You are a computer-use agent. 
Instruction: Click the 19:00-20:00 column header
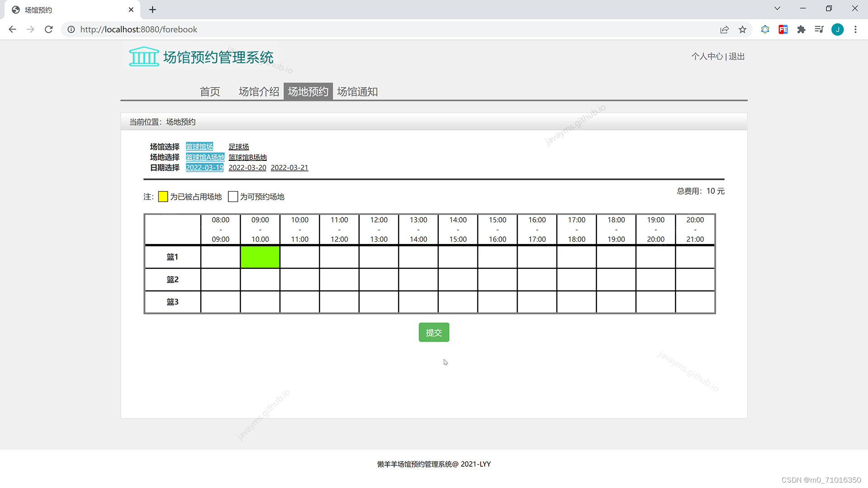click(x=656, y=230)
